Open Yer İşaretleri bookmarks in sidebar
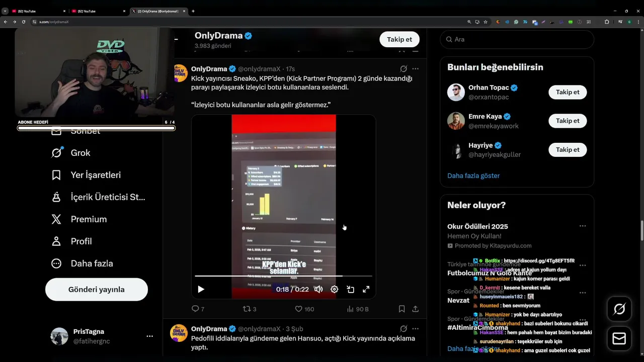The image size is (644, 362). click(86, 175)
